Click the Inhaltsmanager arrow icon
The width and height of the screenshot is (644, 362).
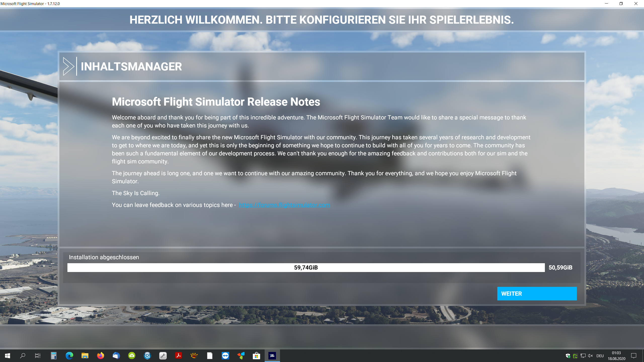(x=68, y=66)
